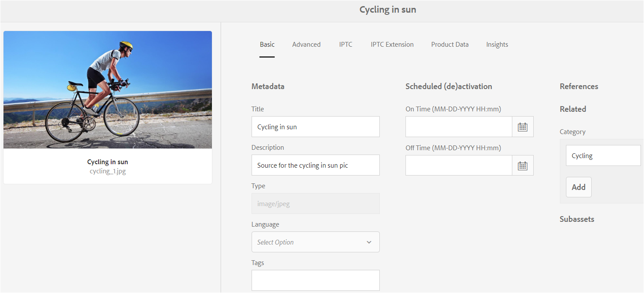This screenshot has width=644, height=293.
Task: View the Insights tab
Action: (x=497, y=45)
